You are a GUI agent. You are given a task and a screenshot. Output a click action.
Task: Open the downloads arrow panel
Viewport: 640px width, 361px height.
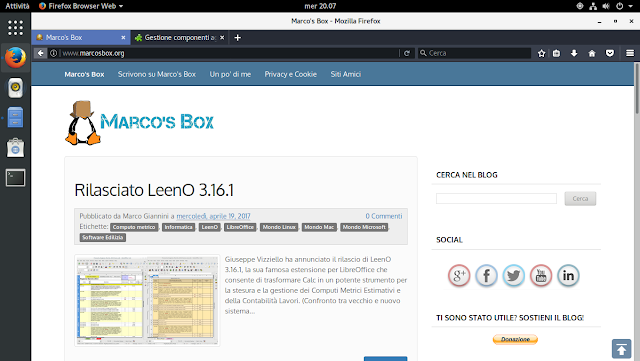[574, 53]
